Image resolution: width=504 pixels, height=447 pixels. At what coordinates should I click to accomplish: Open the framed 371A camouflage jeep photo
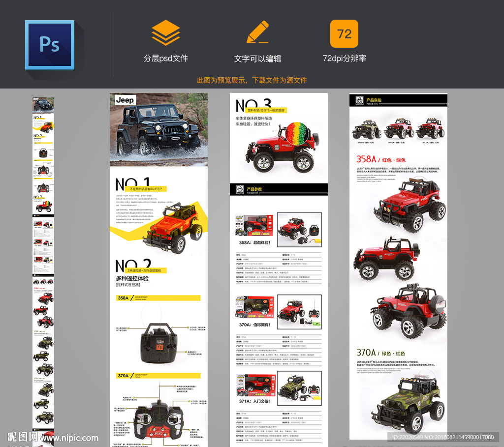[299, 388]
